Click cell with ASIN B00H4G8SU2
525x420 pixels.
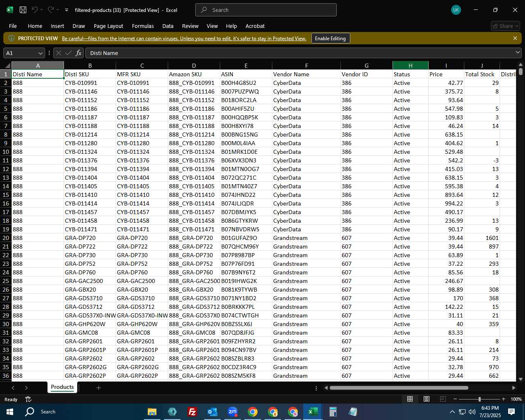(246, 83)
